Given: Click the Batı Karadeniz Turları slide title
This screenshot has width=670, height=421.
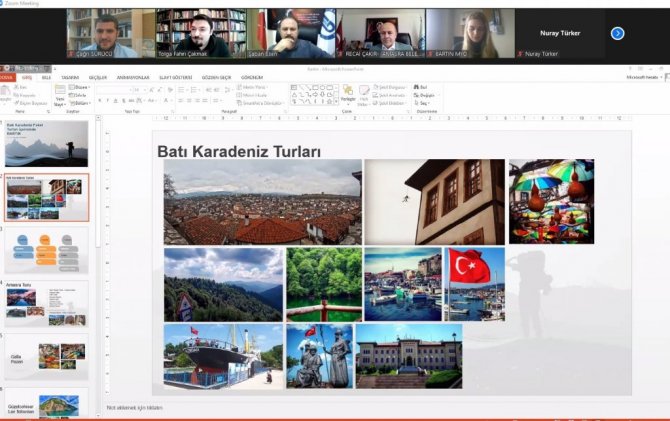Looking at the screenshot, I should (x=239, y=151).
